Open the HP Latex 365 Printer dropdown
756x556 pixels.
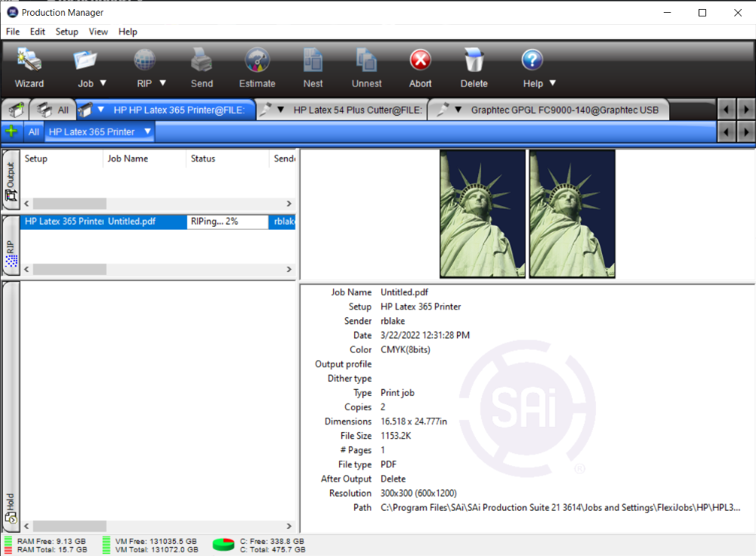tap(148, 131)
